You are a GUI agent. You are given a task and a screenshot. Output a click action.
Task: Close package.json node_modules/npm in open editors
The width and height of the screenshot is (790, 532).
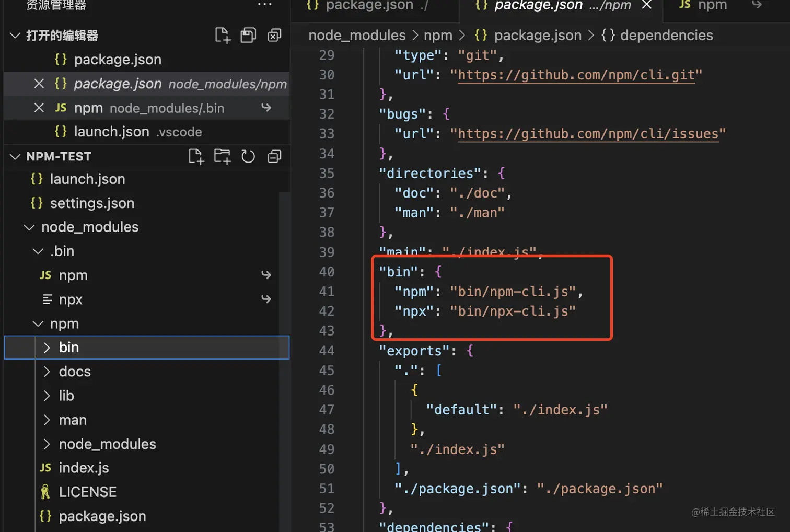click(39, 84)
